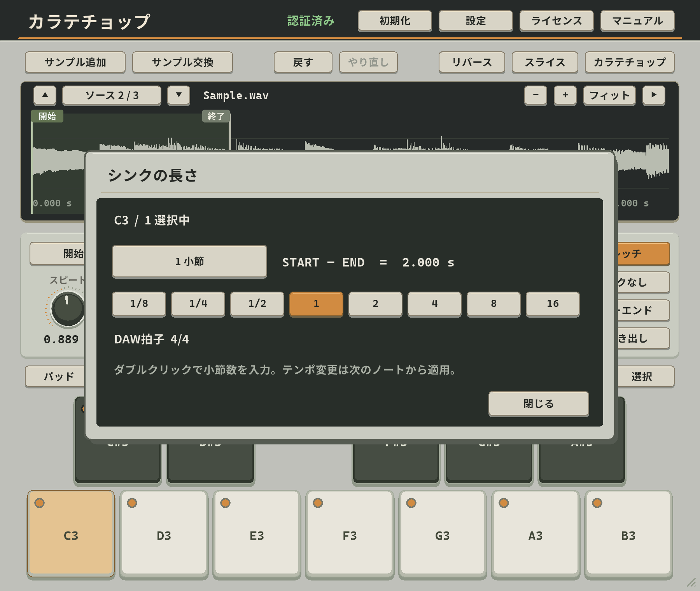Click サンプル追加 to add a sample
The image size is (700, 591).
click(x=75, y=62)
